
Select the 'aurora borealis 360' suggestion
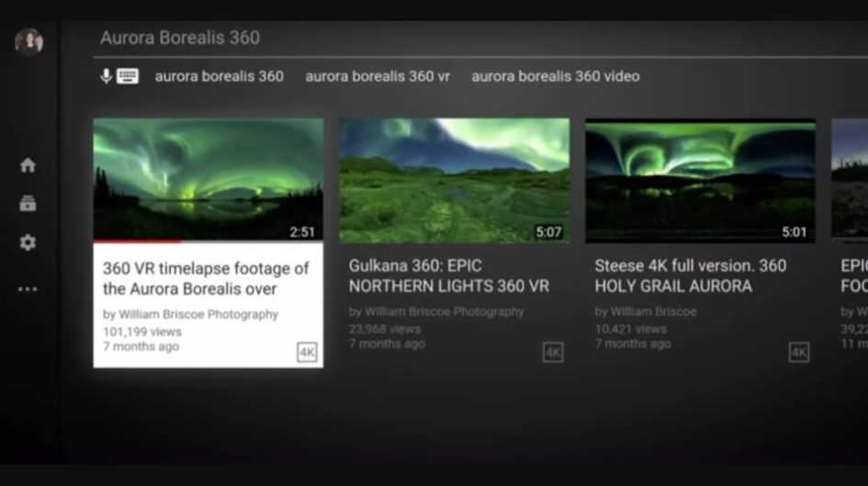tap(219, 76)
